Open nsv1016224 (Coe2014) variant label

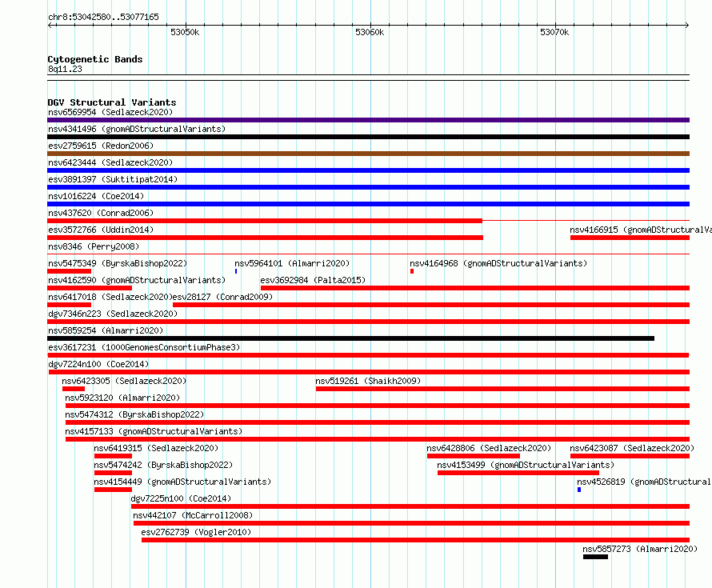pyautogui.click(x=96, y=196)
